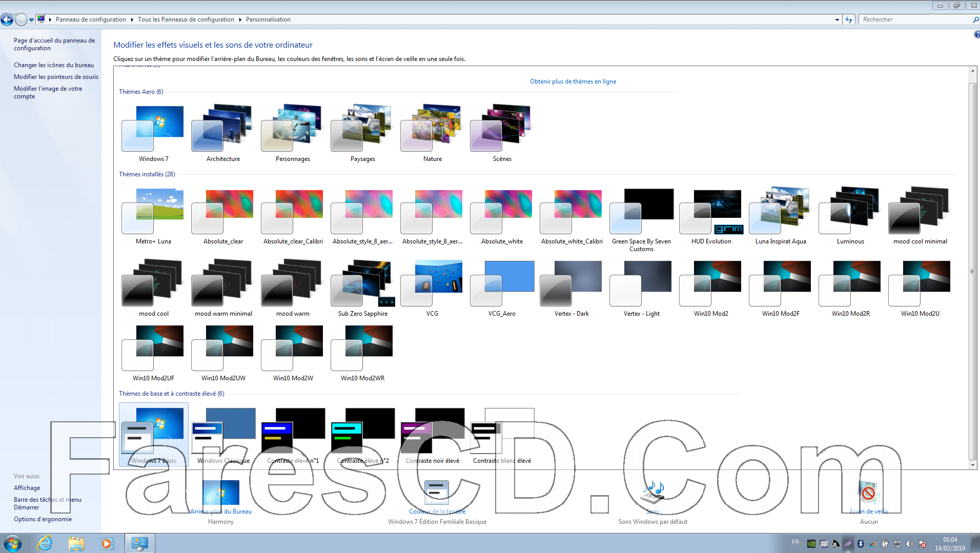This screenshot has height=553, width=980.
Task: Open Modifier les pointeurs de souris
Action: coord(56,77)
